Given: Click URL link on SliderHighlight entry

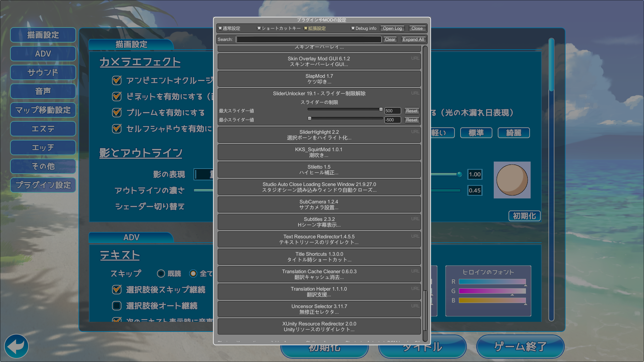Looking at the screenshot, I should click(x=415, y=132).
